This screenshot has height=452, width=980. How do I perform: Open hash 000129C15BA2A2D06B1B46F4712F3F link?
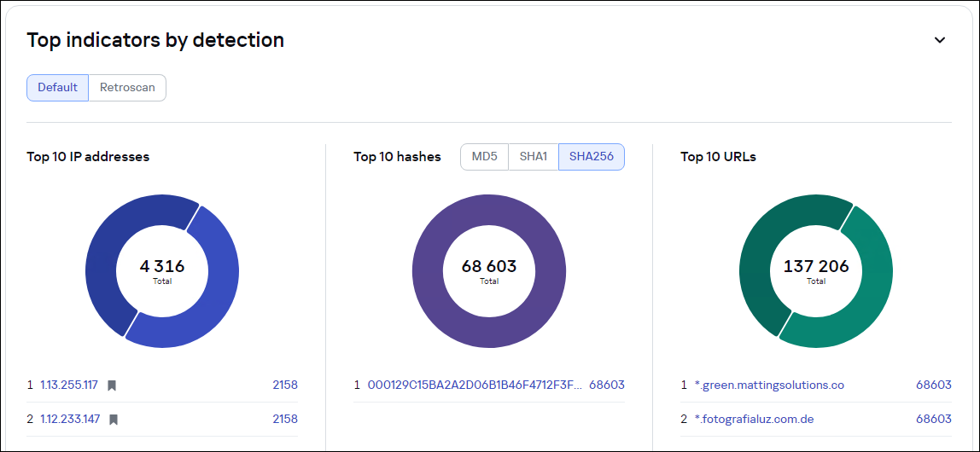coord(475,385)
